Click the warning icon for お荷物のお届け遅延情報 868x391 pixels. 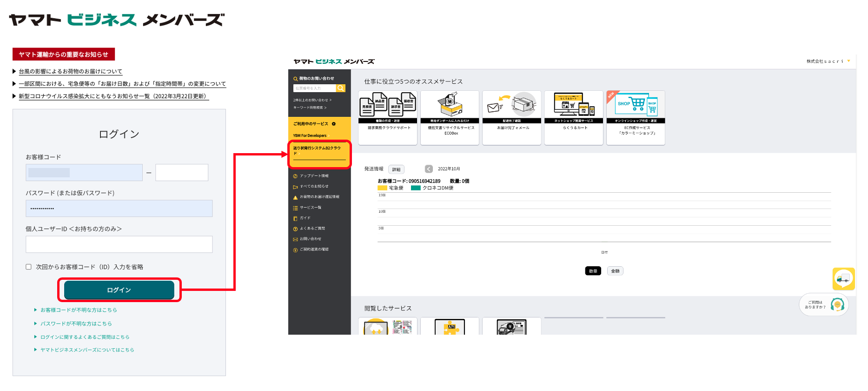295,197
